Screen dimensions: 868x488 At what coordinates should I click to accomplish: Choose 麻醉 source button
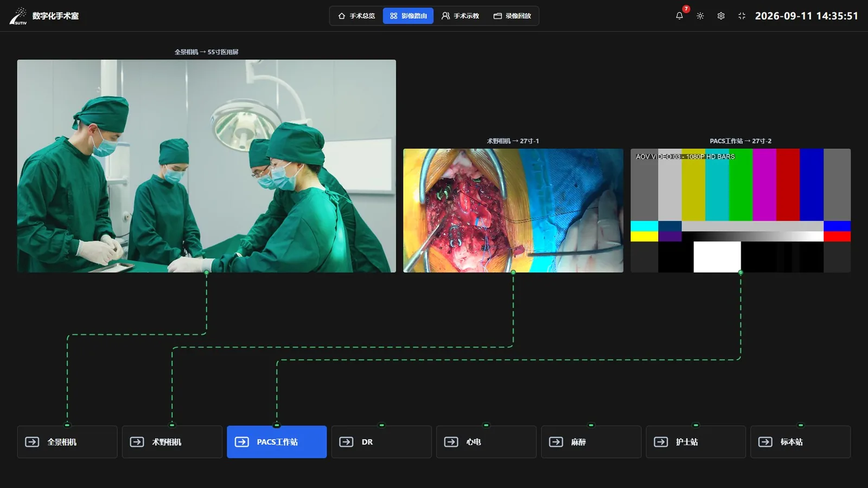pyautogui.click(x=591, y=442)
